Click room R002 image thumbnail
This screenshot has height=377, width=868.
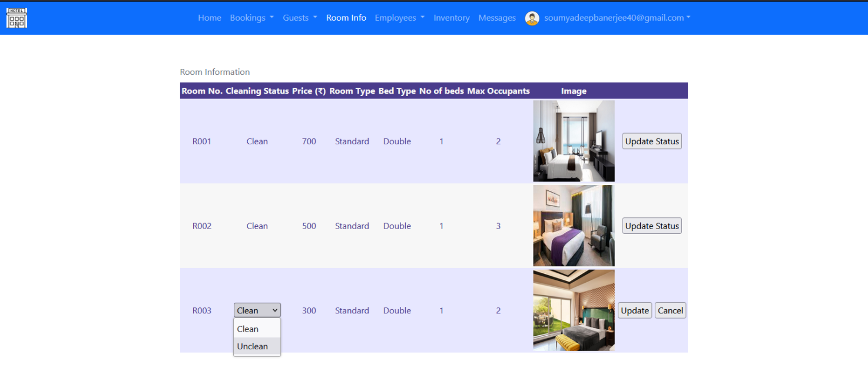(574, 226)
